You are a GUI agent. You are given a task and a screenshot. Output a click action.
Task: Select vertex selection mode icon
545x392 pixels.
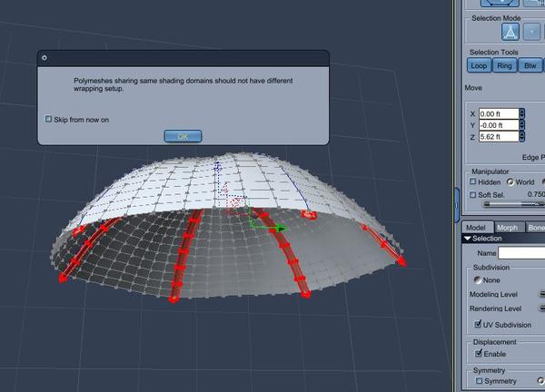531,32
